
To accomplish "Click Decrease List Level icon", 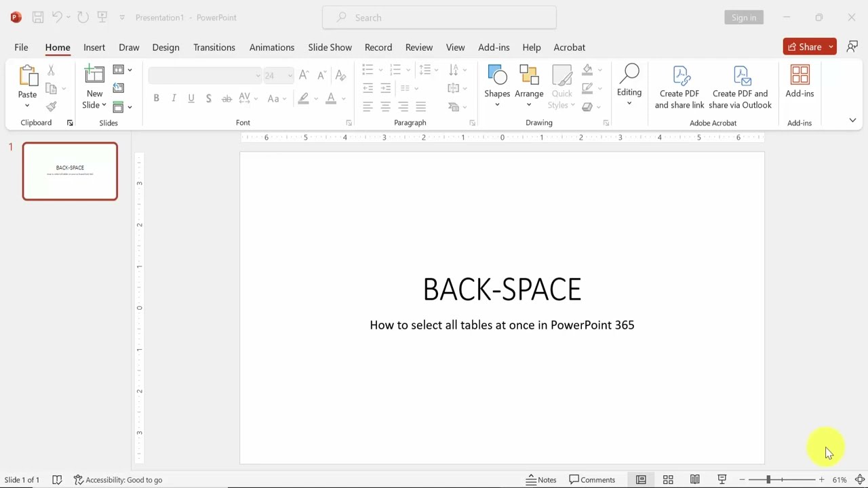I will [x=368, y=88].
